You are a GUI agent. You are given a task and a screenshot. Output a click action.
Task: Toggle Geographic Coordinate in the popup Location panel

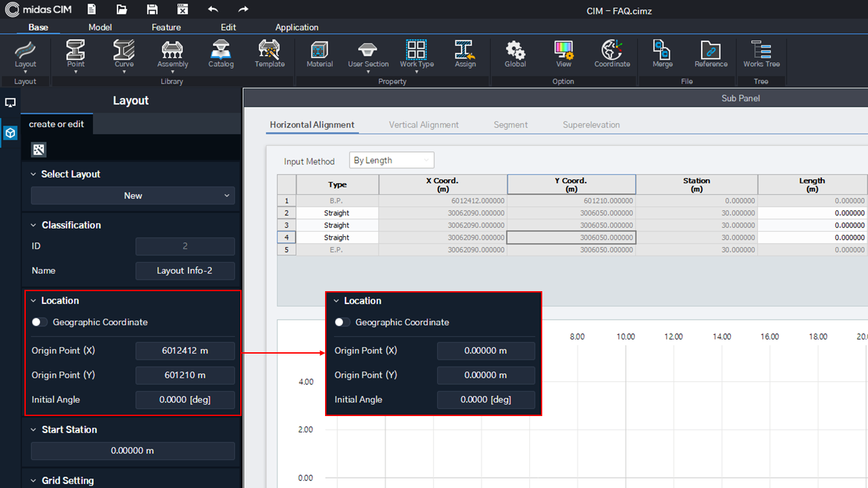pos(340,322)
